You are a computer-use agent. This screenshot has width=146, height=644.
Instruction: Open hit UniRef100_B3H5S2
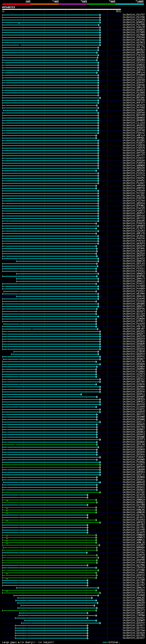[133, 22]
